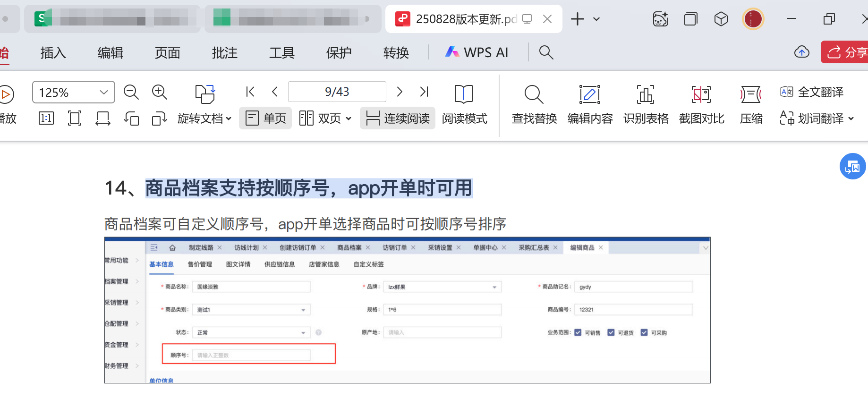Image resolution: width=868 pixels, height=407 pixels.
Task: Click the cloud upload icon
Action: click(801, 52)
